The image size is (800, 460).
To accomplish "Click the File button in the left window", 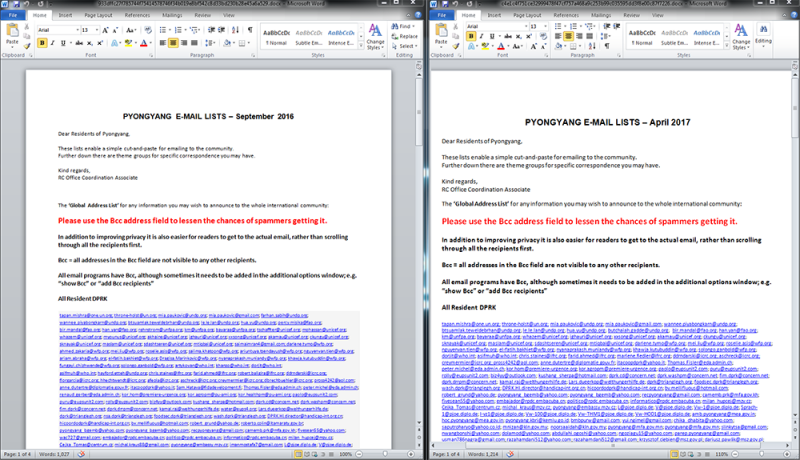I will click(x=13, y=16).
